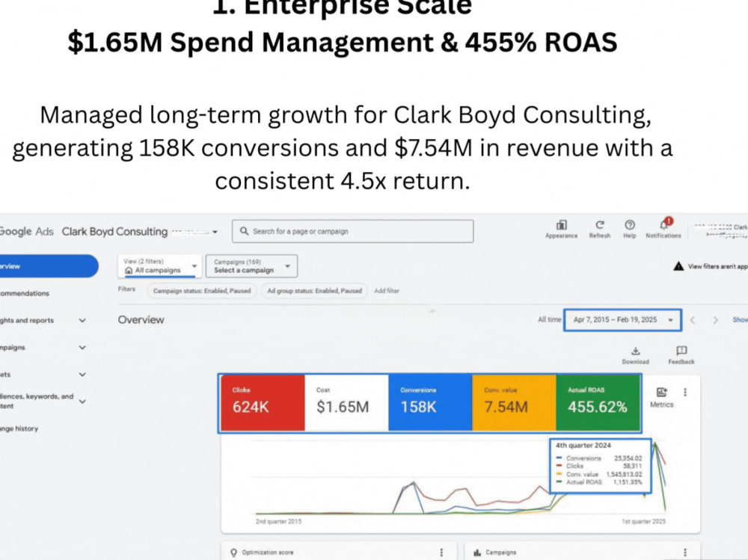Click the 1st quarter 2025 axis label
This screenshot has width=748, height=560.
(x=643, y=521)
